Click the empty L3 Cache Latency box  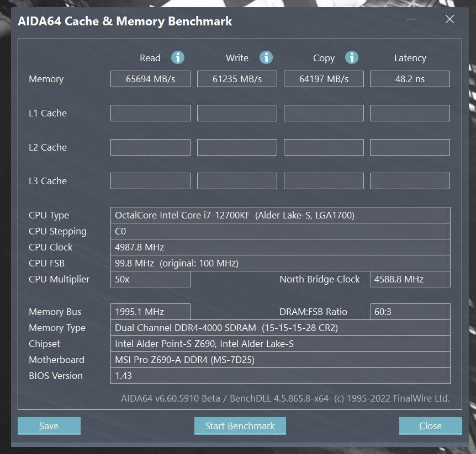pos(410,181)
